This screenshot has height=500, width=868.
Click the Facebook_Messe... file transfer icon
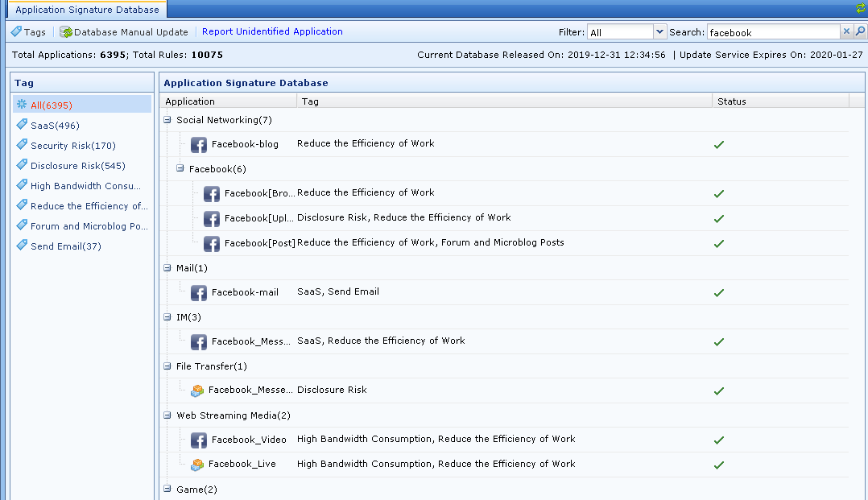point(197,391)
